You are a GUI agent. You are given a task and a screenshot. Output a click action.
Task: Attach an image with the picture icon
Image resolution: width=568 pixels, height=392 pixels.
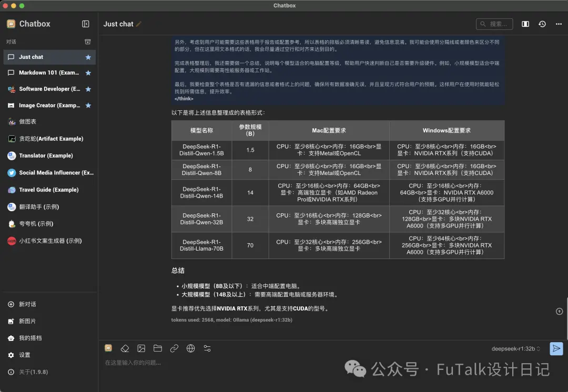(x=141, y=348)
